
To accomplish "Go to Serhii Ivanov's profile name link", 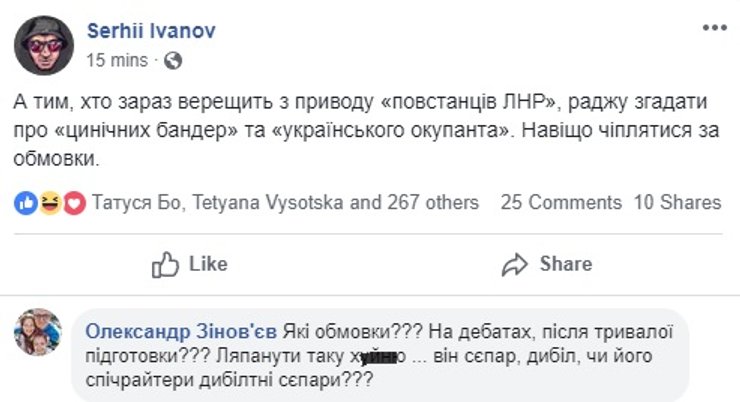I will point(151,31).
